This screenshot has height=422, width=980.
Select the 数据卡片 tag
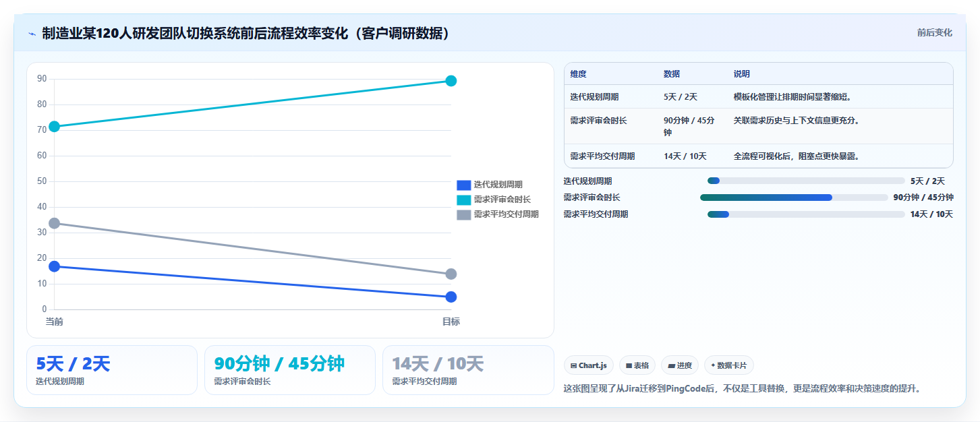coord(729,365)
